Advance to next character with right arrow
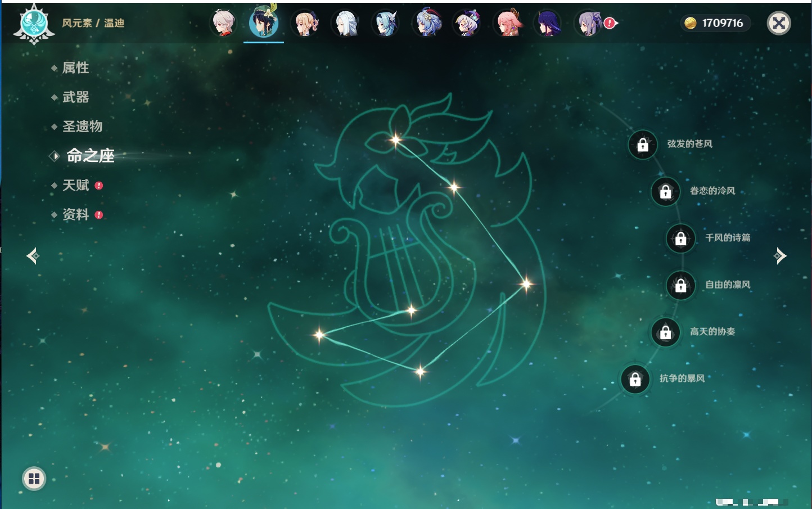The height and width of the screenshot is (509, 812). (x=780, y=256)
